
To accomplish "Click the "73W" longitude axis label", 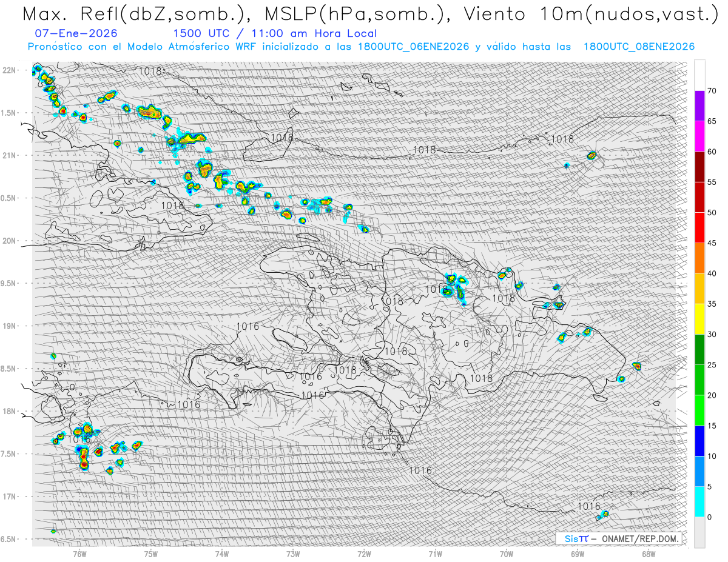I will tap(293, 554).
